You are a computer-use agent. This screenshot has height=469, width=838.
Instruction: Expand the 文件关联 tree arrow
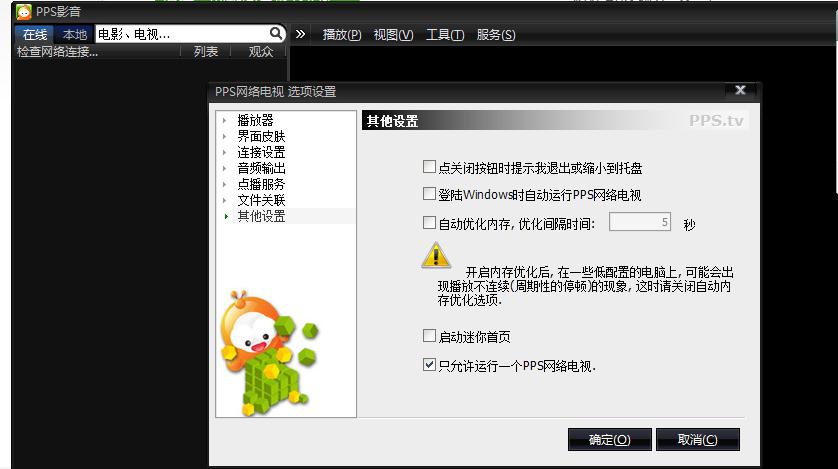tap(225, 200)
